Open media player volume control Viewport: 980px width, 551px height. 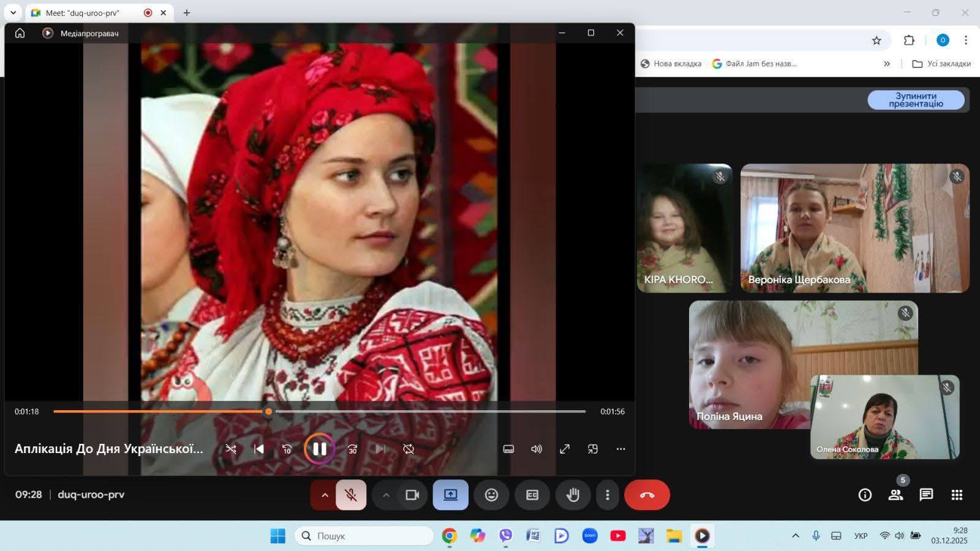[537, 449]
